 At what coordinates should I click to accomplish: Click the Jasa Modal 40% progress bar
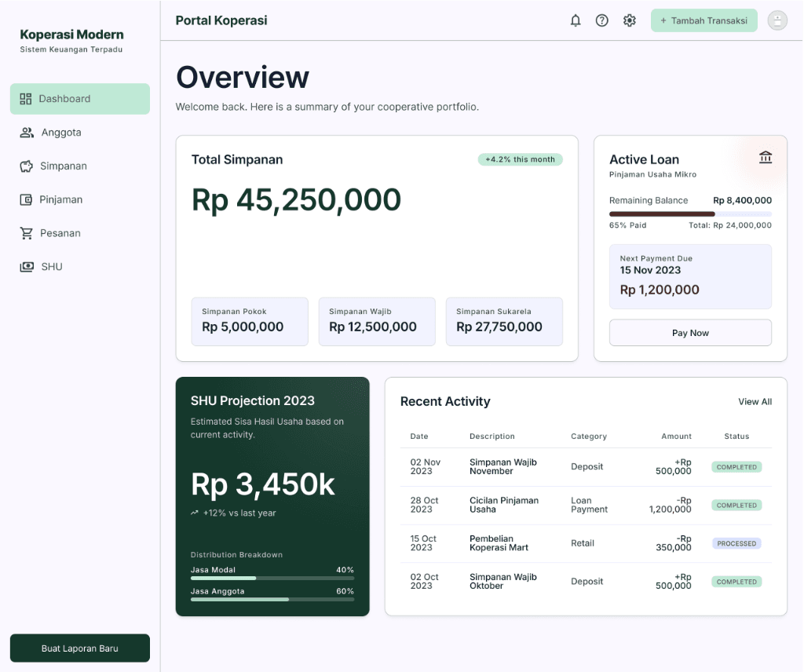pos(272,579)
